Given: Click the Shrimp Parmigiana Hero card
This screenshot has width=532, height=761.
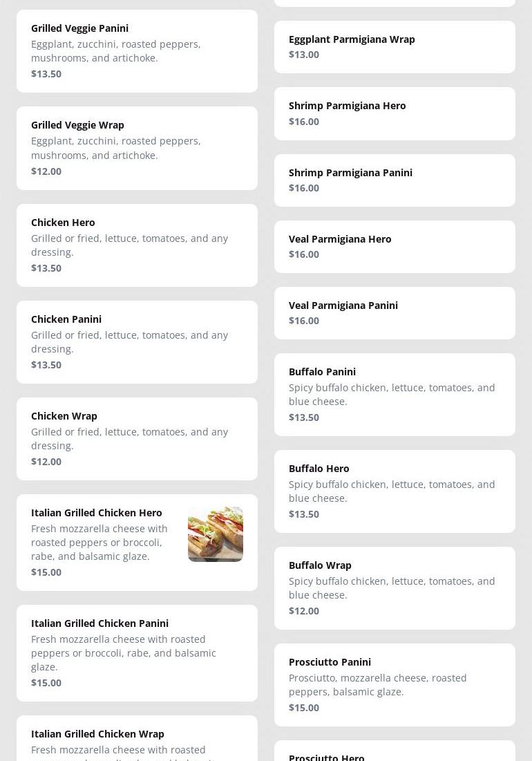Looking at the screenshot, I should point(395,113).
